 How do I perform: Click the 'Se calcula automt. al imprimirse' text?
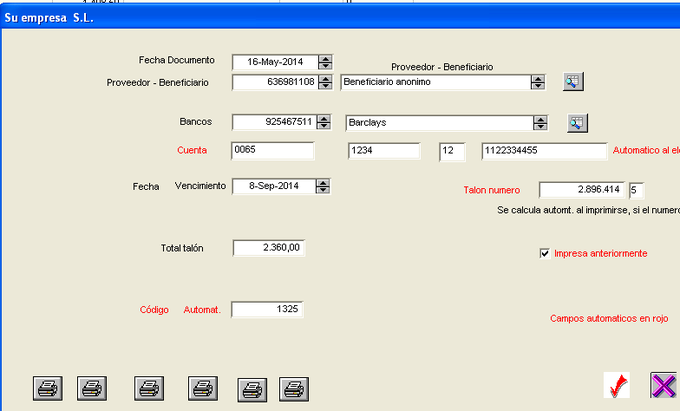pos(588,210)
